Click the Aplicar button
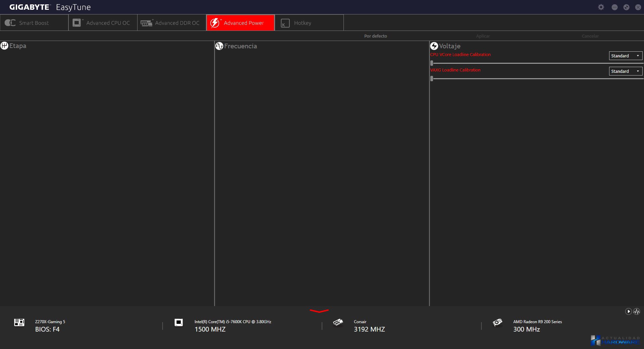644x349 pixels. [x=483, y=36]
